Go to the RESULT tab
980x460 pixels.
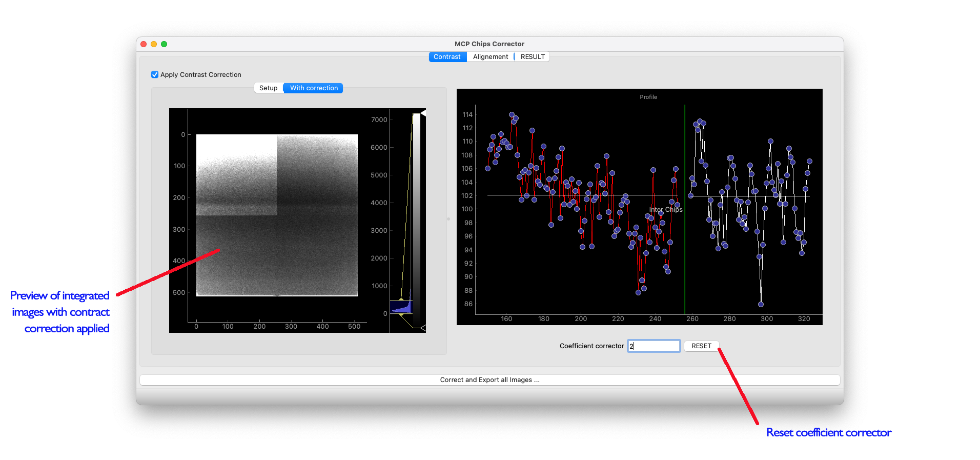click(x=533, y=57)
